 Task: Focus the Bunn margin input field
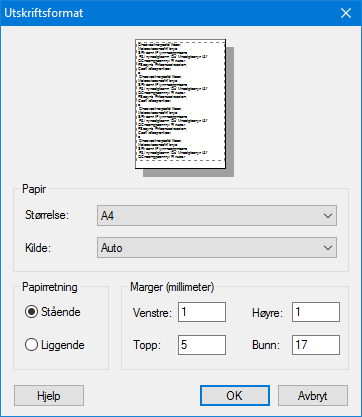(316, 345)
